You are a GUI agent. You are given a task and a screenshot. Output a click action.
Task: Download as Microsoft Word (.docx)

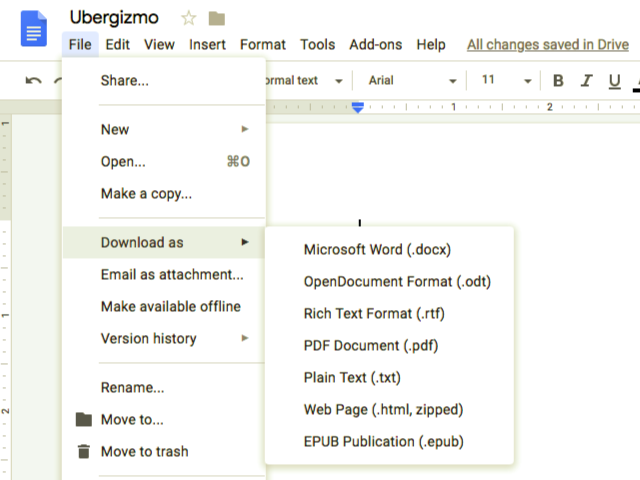[389, 249]
